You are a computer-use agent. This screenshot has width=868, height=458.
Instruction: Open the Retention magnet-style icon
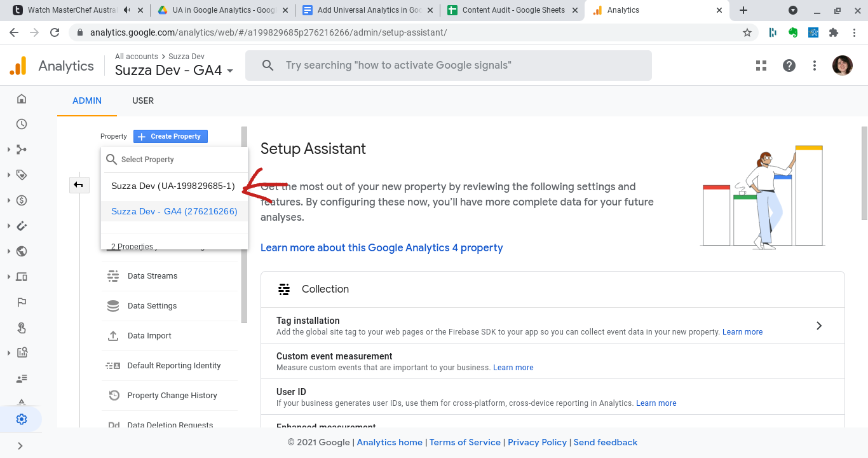click(22, 226)
